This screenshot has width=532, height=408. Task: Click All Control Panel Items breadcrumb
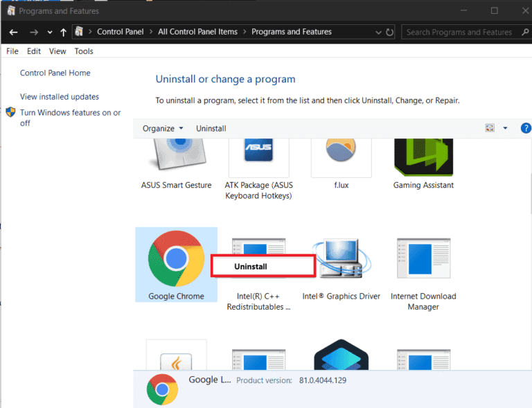[x=197, y=32]
